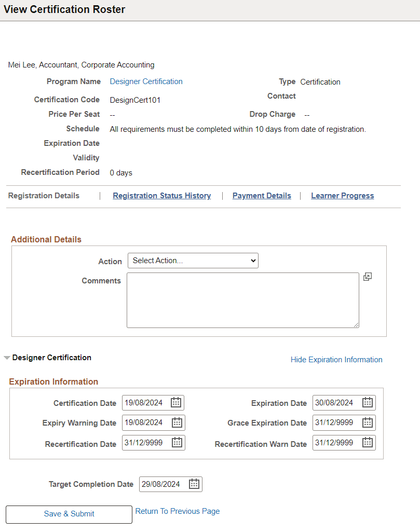This screenshot has width=420, height=532.
Task: Open the Learner Progress view
Action: [342, 196]
